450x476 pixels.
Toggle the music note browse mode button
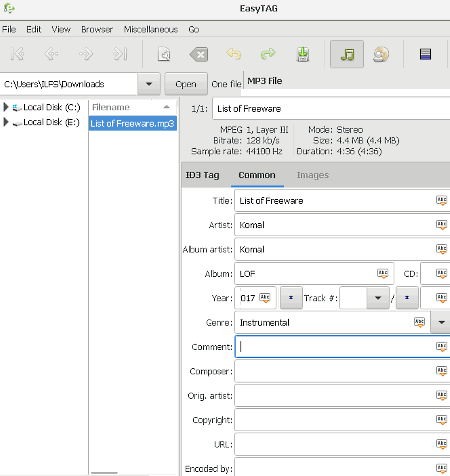pyautogui.click(x=347, y=54)
